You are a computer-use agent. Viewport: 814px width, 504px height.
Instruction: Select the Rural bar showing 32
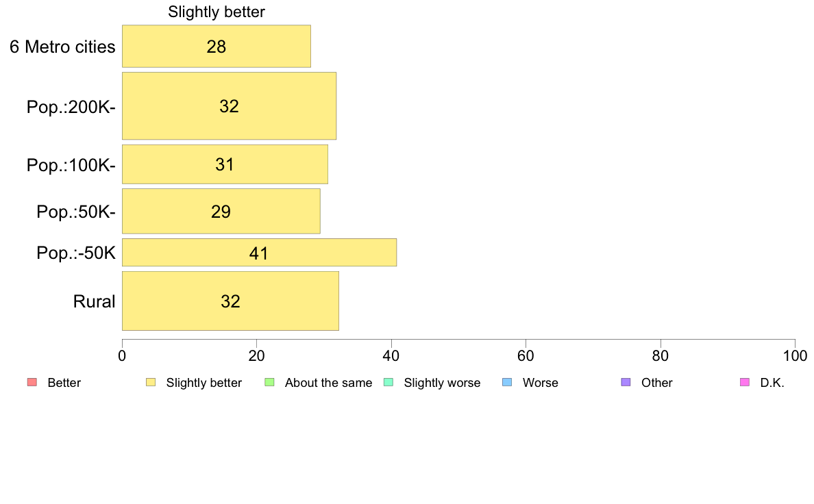tap(230, 301)
